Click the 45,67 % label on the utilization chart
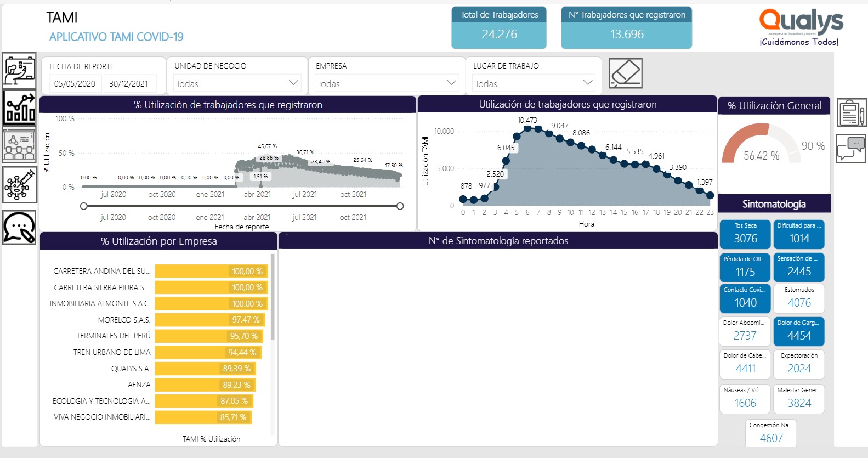Image resolution: width=868 pixels, height=458 pixels. pyautogui.click(x=267, y=146)
